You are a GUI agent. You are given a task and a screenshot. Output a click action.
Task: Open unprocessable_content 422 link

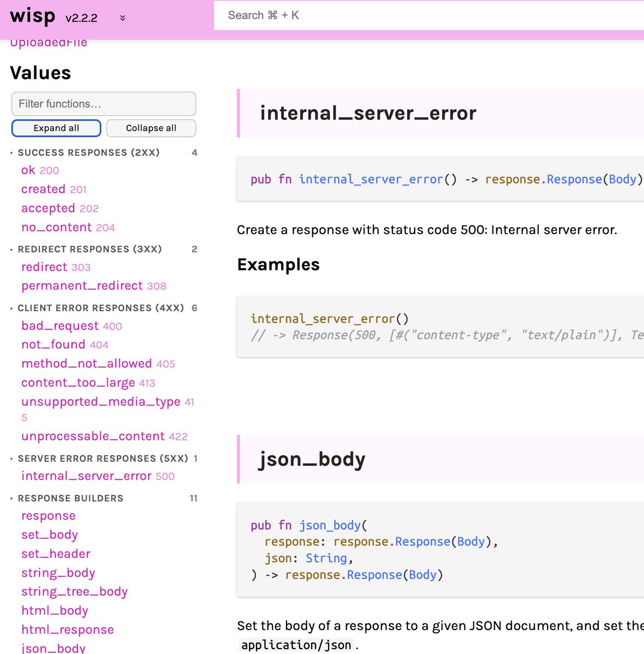[105, 437]
